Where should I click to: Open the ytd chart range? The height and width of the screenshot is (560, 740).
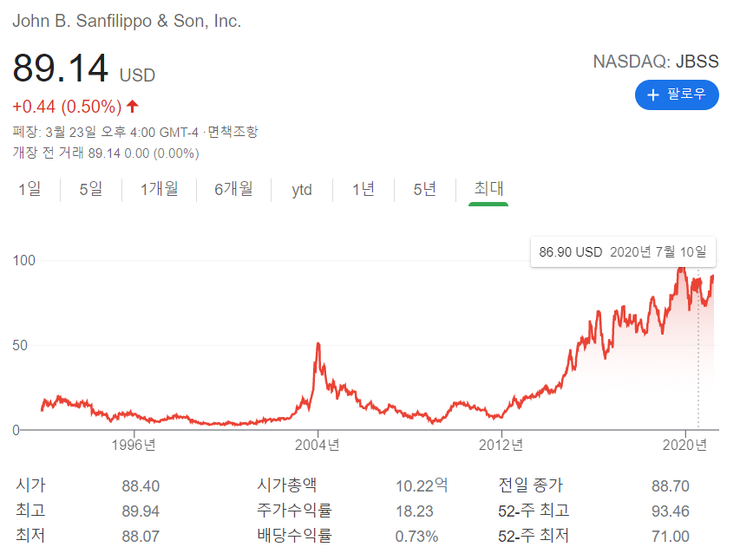tap(301, 189)
